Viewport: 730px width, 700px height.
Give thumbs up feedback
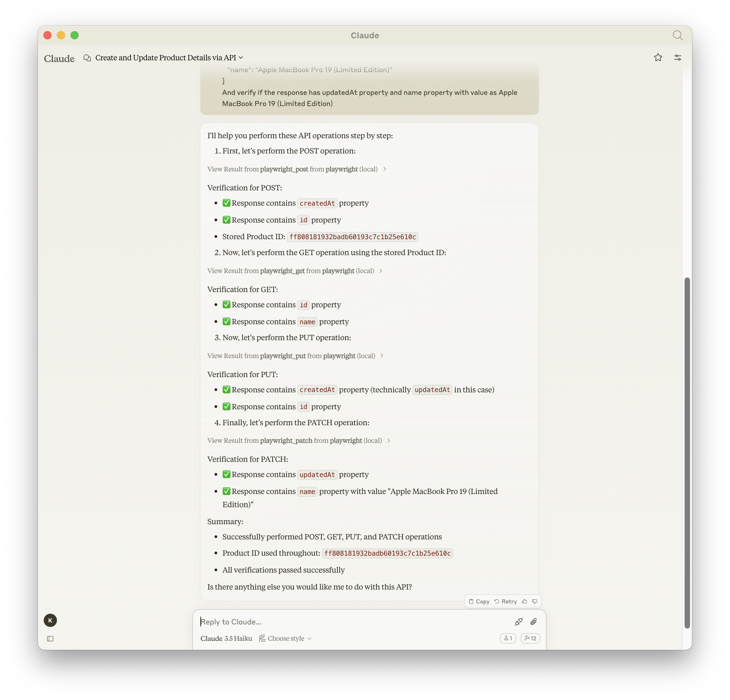pyautogui.click(x=524, y=601)
